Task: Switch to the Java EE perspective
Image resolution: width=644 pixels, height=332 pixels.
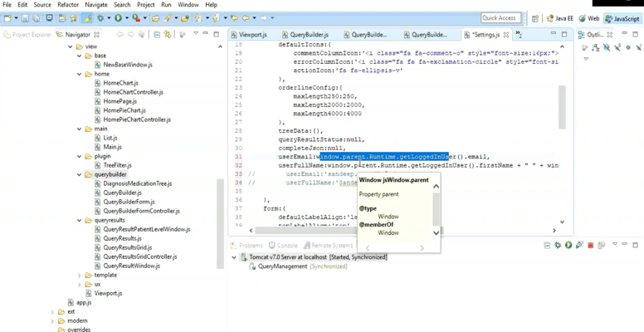Action: [x=560, y=18]
